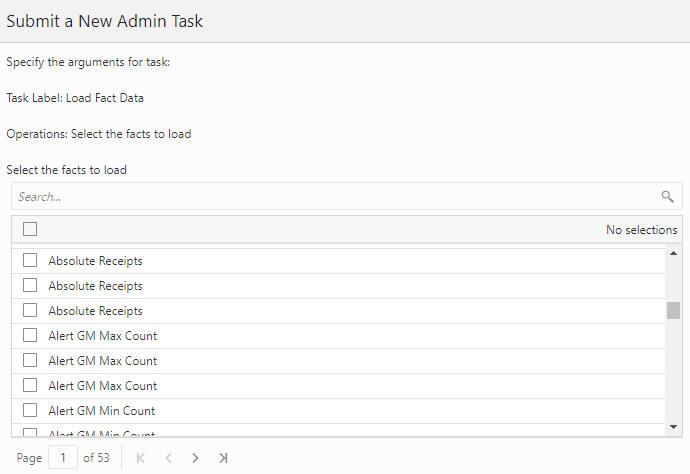Screen dimensions: 690x474
Task: Go to the first page
Action: [x=141, y=458]
